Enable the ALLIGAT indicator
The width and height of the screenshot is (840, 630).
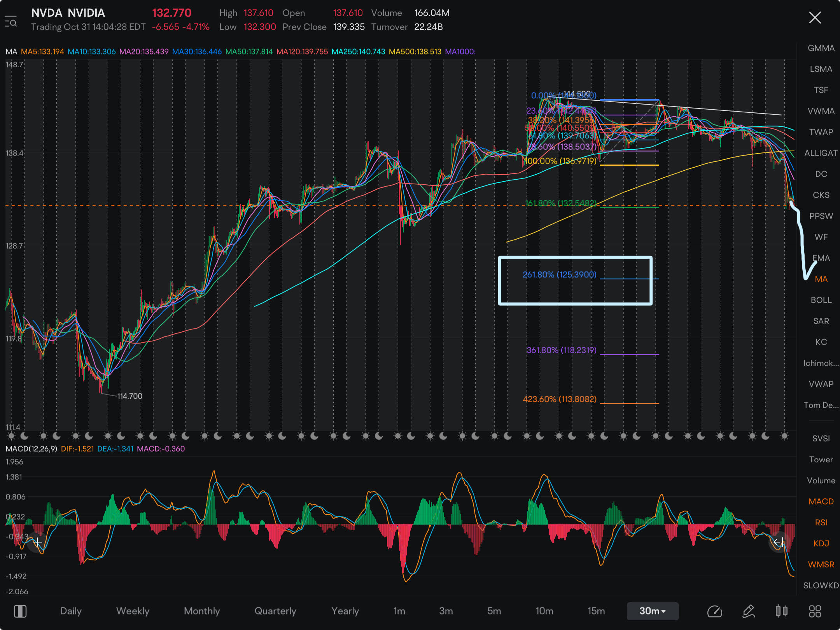pyautogui.click(x=821, y=153)
